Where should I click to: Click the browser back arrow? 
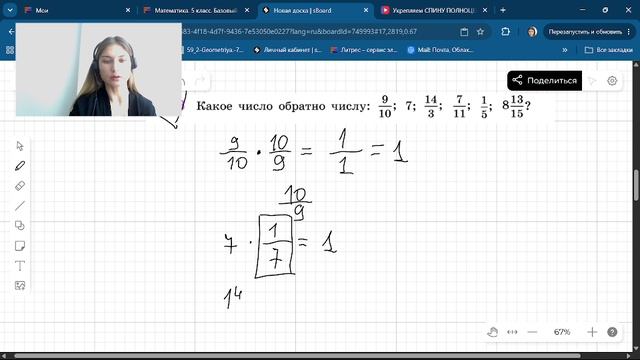[x=11, y=31]
